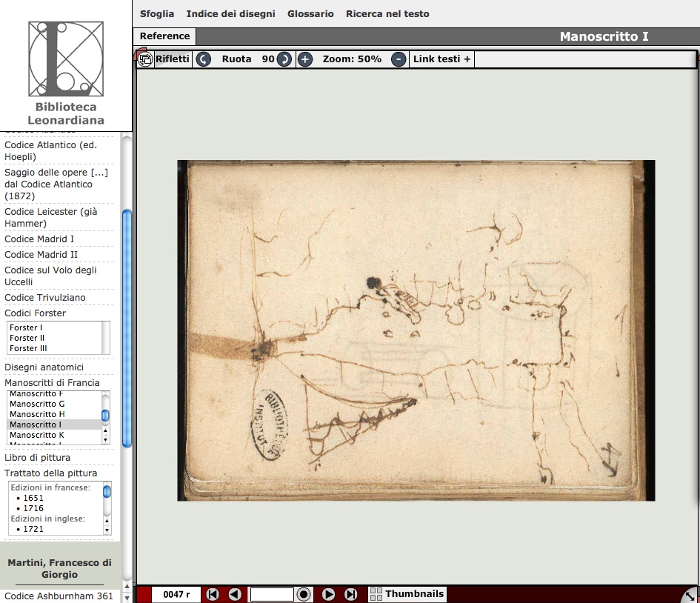Click Trattato editions list scroll-down arrow
The image size is (700, 603).
[x=107, y=530]
